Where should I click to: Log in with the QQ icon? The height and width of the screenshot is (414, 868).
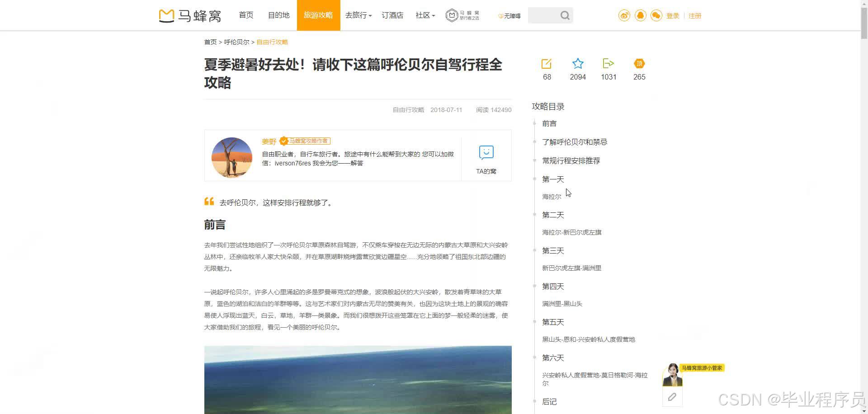tap(640, 15)
